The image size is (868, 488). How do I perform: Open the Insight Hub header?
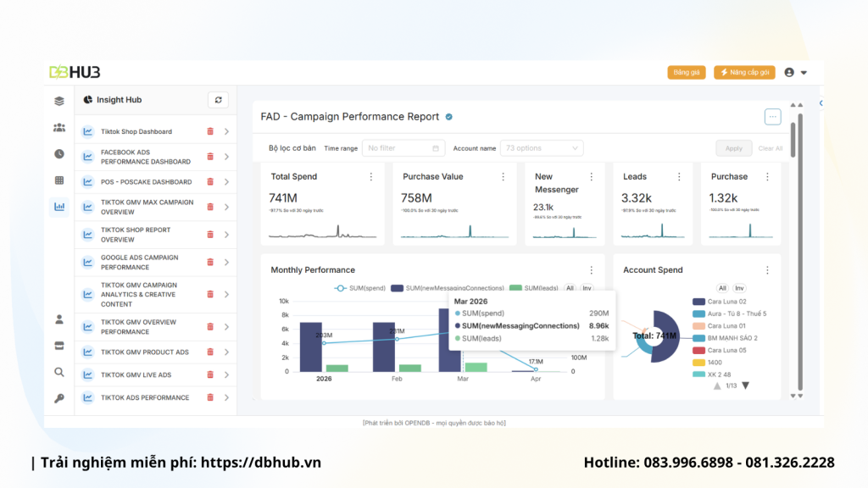(x=113, y=100)
